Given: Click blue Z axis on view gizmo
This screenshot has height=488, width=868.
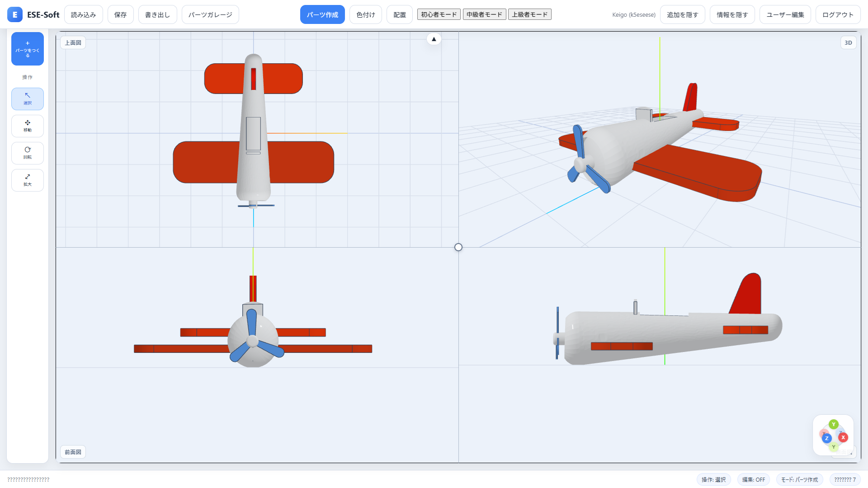Looking at the screenshot, I should coord(827,438).
